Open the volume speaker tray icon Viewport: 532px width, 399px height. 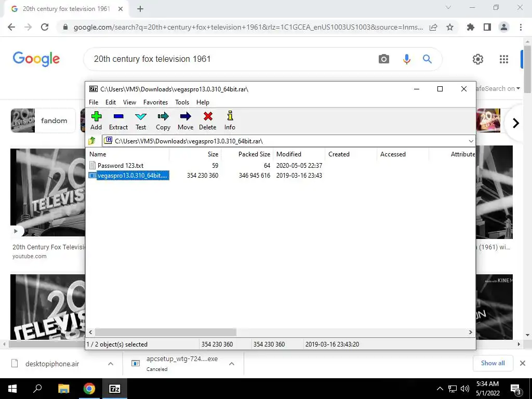pos(465,389)
